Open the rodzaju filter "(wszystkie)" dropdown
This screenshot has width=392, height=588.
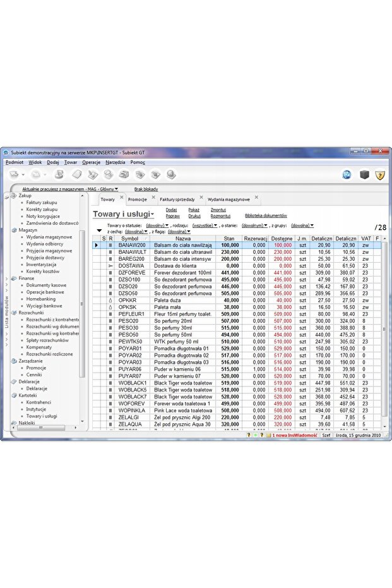point(205,225)
